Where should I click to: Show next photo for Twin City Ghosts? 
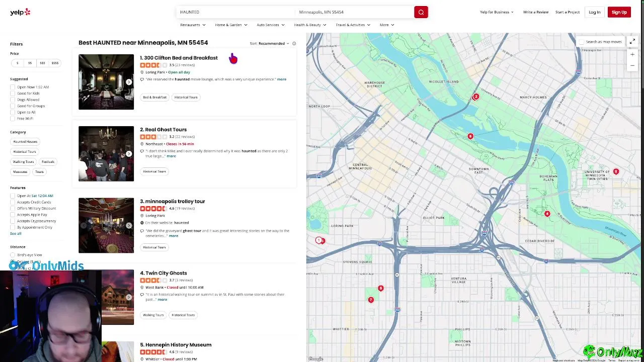pos(129,297)
